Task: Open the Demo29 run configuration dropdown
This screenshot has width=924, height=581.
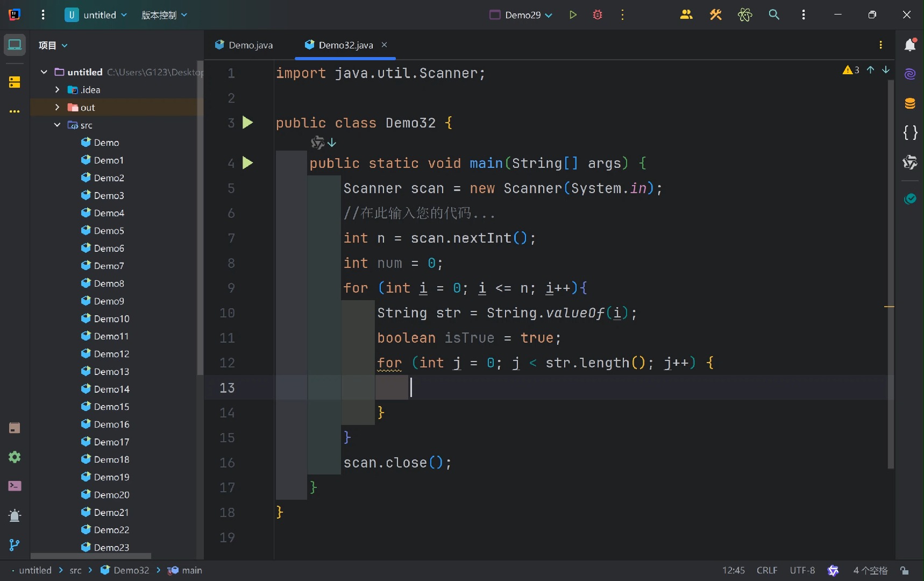Action: pyautogui.click(x=521, y=15)
